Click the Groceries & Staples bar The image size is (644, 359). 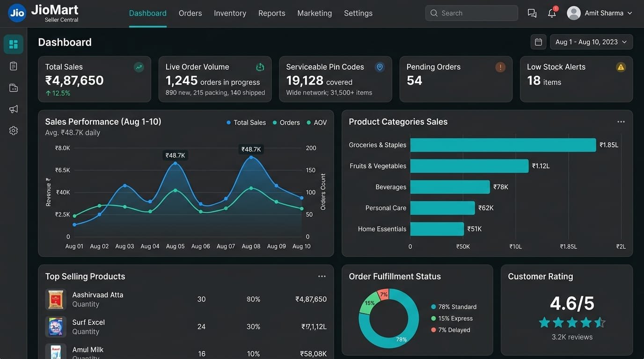503,145
